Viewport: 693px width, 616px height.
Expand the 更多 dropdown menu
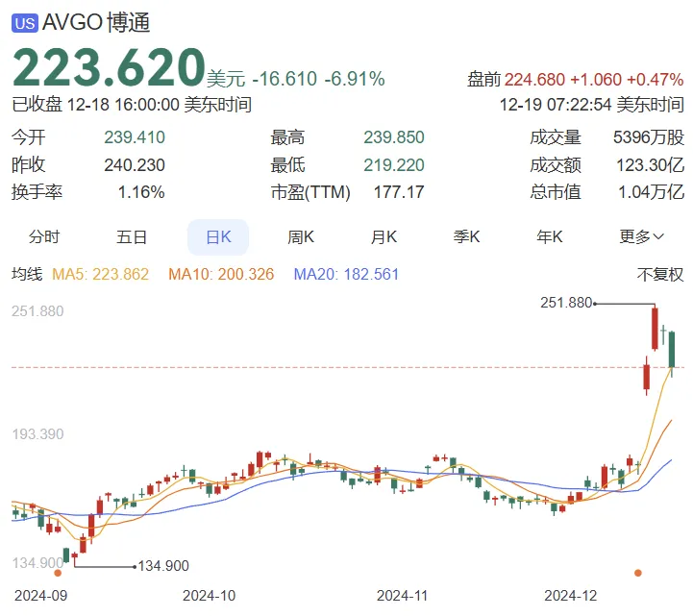[641, 236]
